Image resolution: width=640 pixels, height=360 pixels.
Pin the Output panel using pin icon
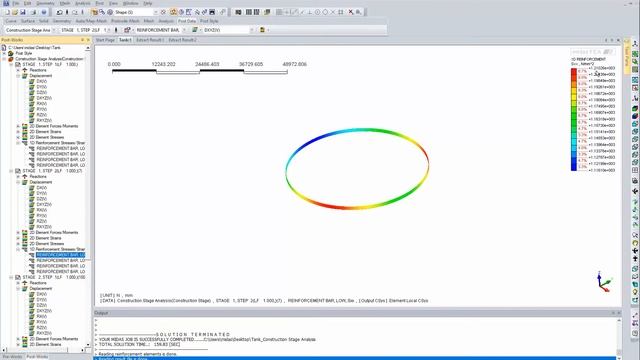tap(613, 313)
